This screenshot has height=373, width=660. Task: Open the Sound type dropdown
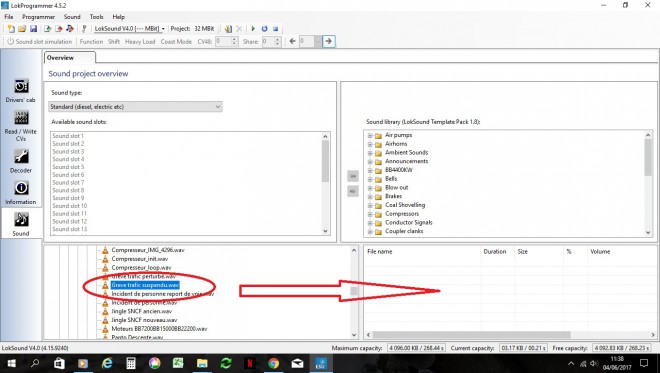pyautogui.click(x=135, y=107)
